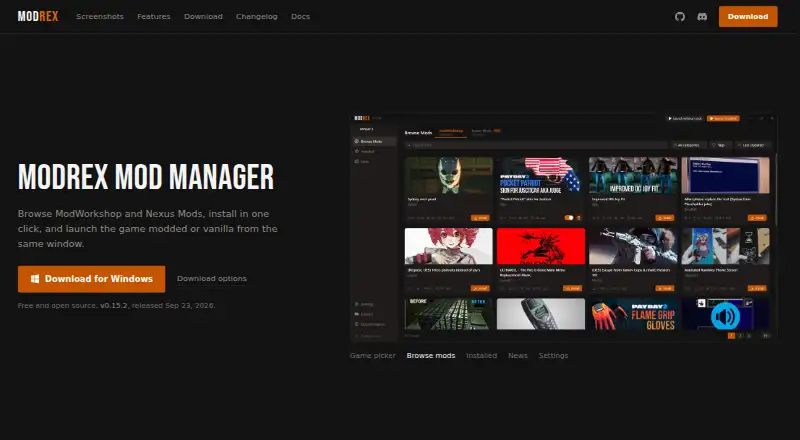This screenshot has height=440, width=800.
Task: Open the Nokia phone thumbnail
Action: tap(541, 314)
